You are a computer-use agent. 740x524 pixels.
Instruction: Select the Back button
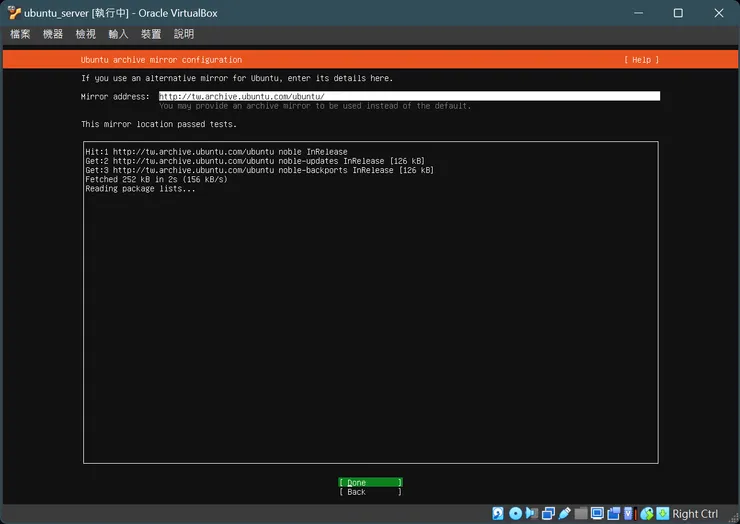[x=370, y=492]
